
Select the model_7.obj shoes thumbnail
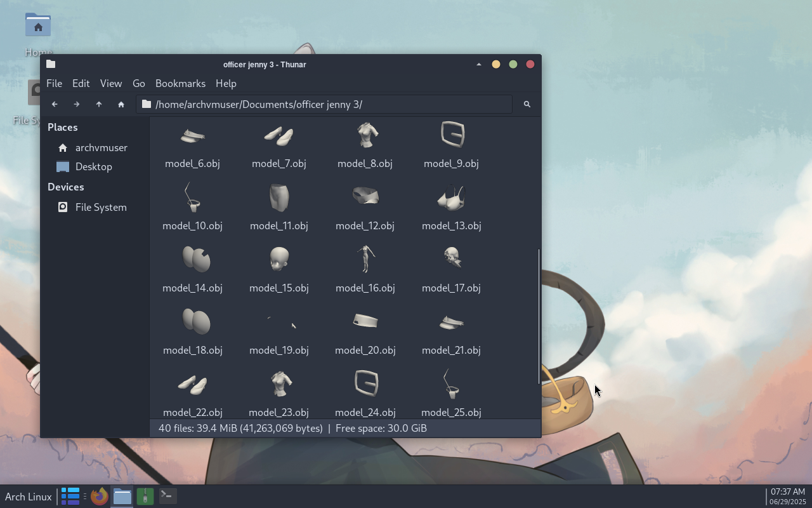point(278,135)
